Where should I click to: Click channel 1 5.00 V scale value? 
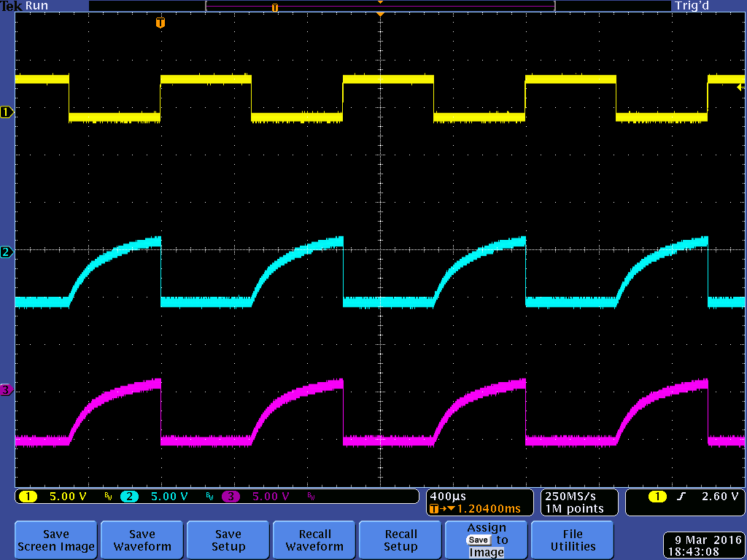[x=68, y=497]
